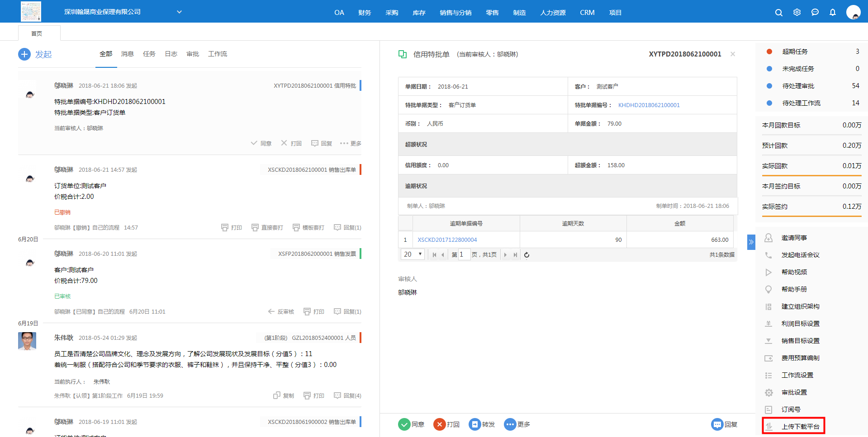Open 帮助视频 in sidebar
This screenshot has width=868, height=437.
click(x=794, y=272)
